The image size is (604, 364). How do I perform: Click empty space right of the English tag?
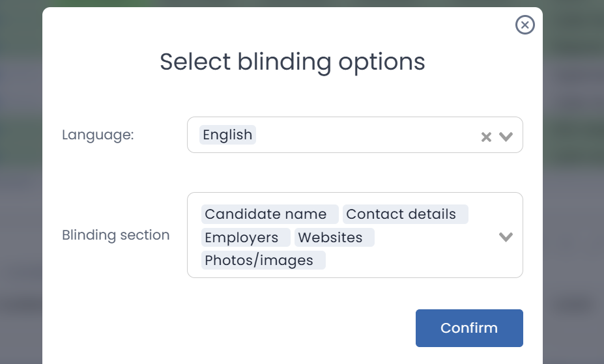tap(365, 135)
